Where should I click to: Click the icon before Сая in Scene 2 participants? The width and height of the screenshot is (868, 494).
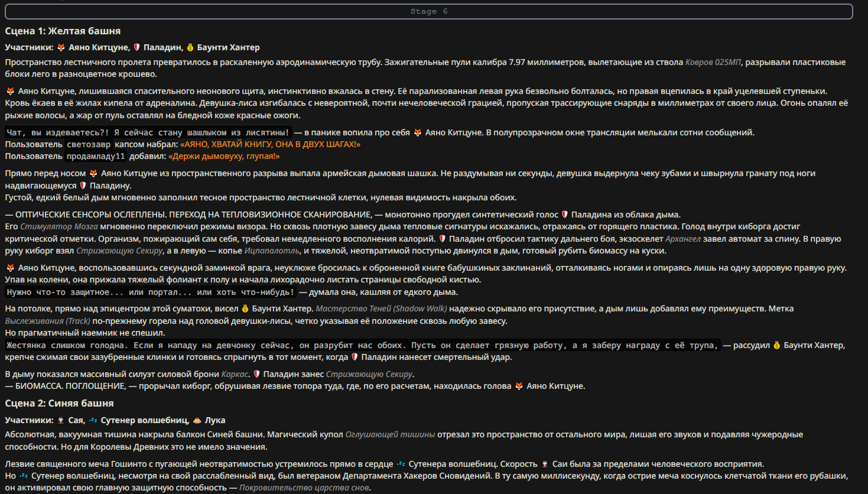point(61,420)
